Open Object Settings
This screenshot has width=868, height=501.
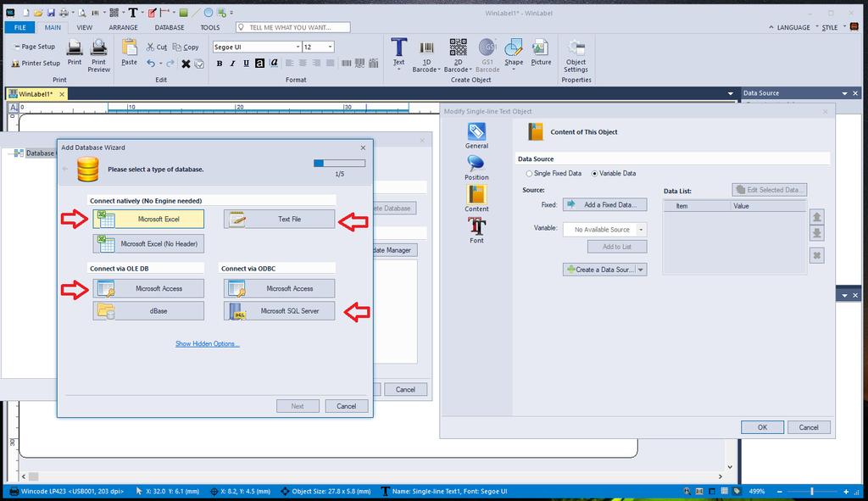[x=576, y=56]
